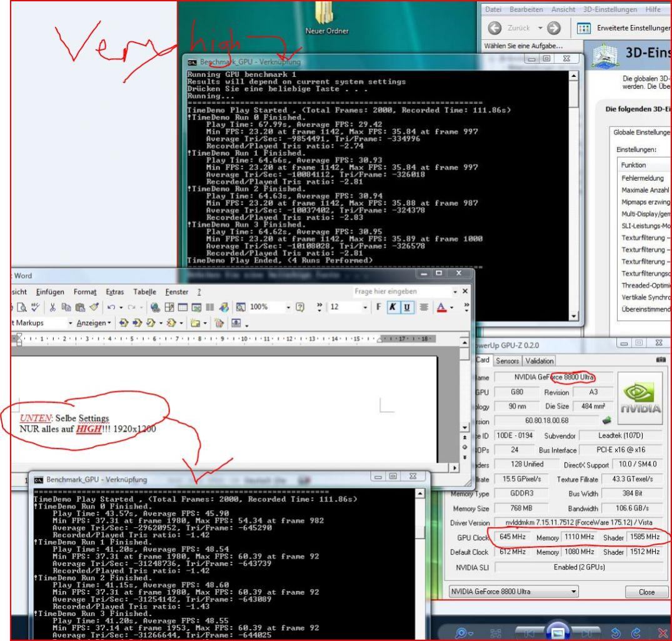Click the Next change icon in reviewing toolbar
This screenshot has width=672, height=641.
click(138, 323)
